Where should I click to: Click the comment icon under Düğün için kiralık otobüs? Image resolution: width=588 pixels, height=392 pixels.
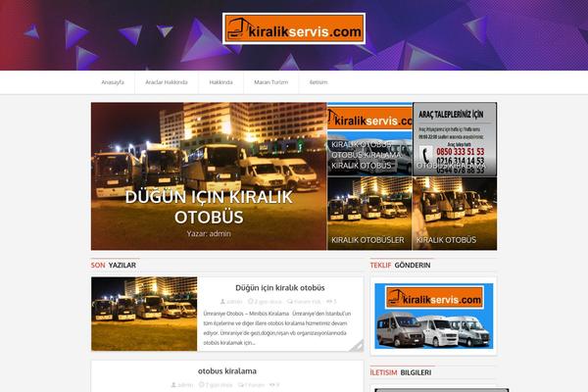tap(290, 302)
